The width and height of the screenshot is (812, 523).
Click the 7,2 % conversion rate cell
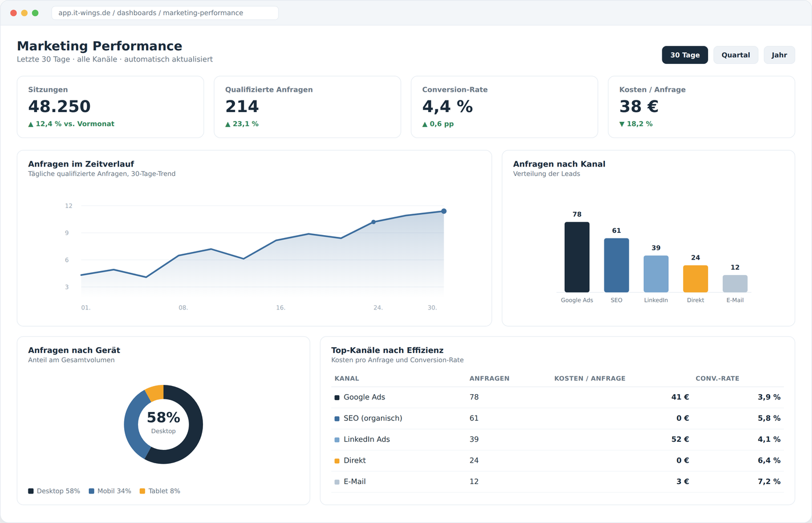769,481
